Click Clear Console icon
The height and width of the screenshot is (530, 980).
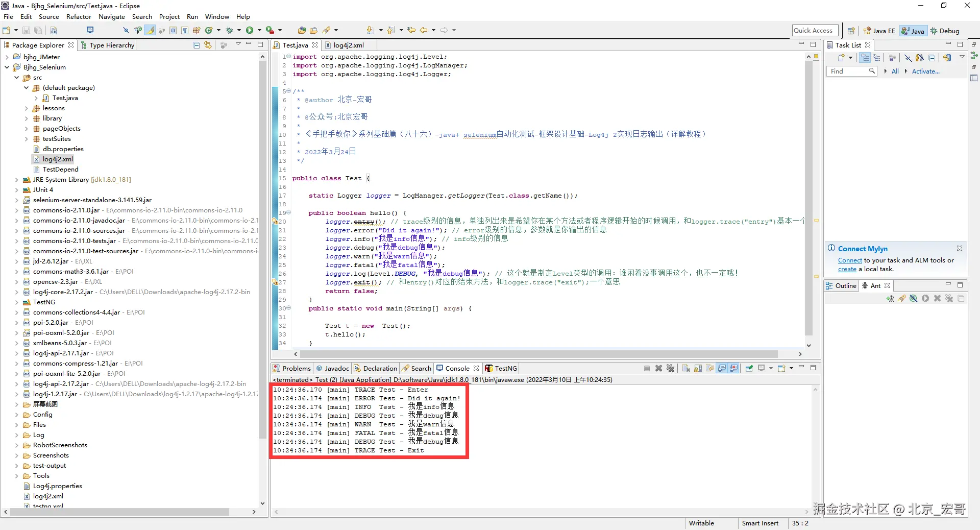coord(686,368)
